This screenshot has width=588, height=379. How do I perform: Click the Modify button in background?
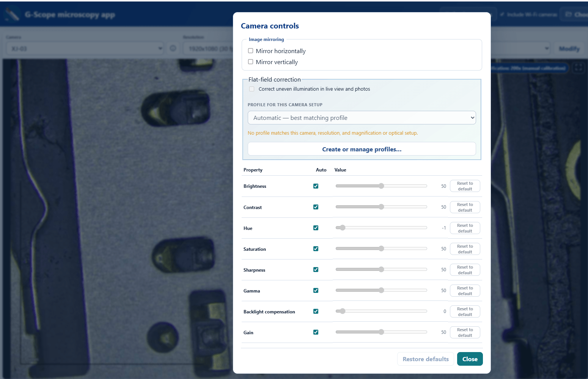click(569, 49)
